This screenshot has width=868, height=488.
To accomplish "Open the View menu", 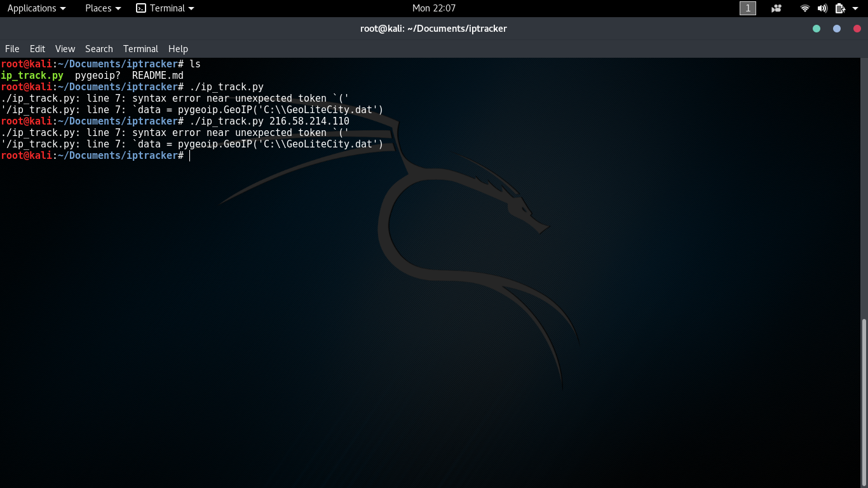I will pyautogui.click(x=65, y=49).
